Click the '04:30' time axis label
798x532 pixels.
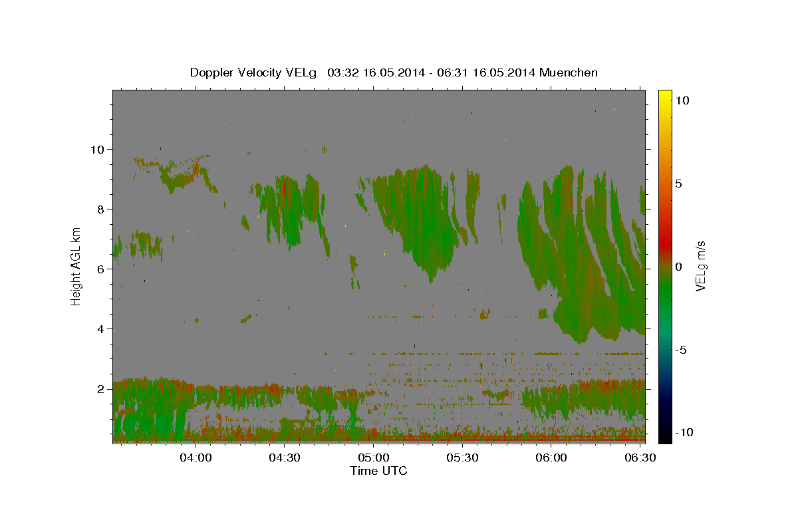[285, 458]
